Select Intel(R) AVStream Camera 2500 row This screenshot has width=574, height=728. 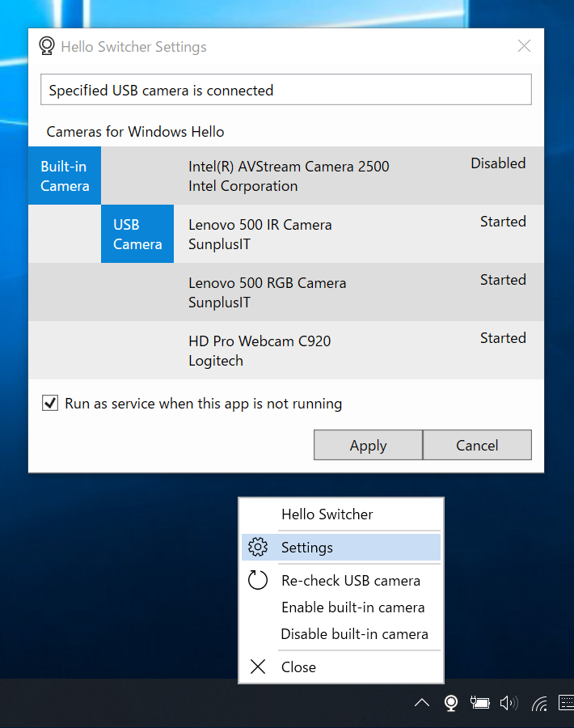coord(286,176)
